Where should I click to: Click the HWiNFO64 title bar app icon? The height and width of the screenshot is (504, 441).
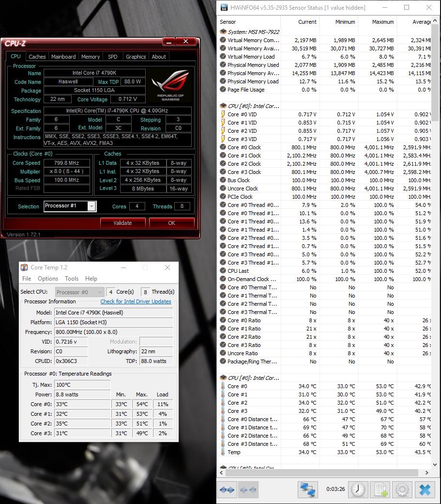pyautogui.click(x=224, y=7)
